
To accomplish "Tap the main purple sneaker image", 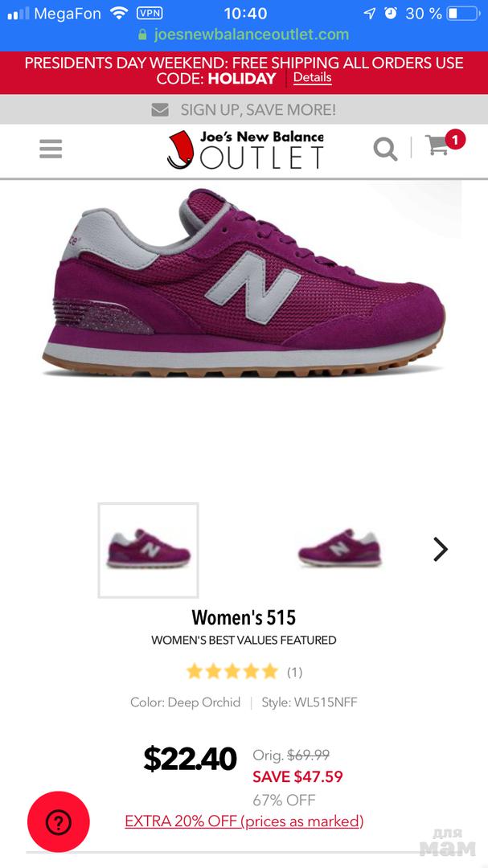I will (x=244, y=284).
